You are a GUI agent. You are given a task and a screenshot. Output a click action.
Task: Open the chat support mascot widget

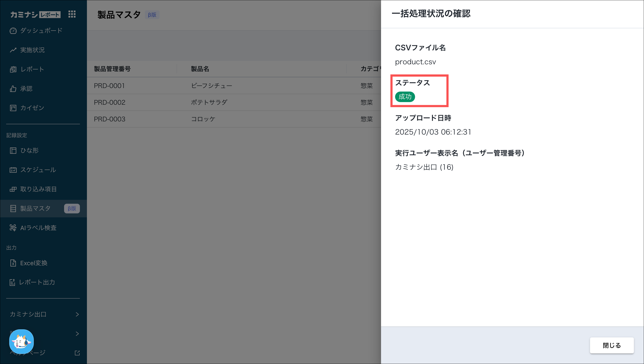point(22,342)
